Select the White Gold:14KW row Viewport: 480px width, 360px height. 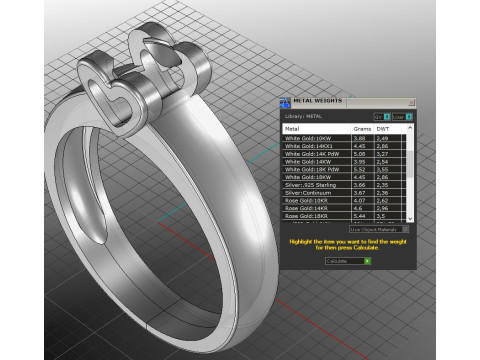[x=344, y=162]
